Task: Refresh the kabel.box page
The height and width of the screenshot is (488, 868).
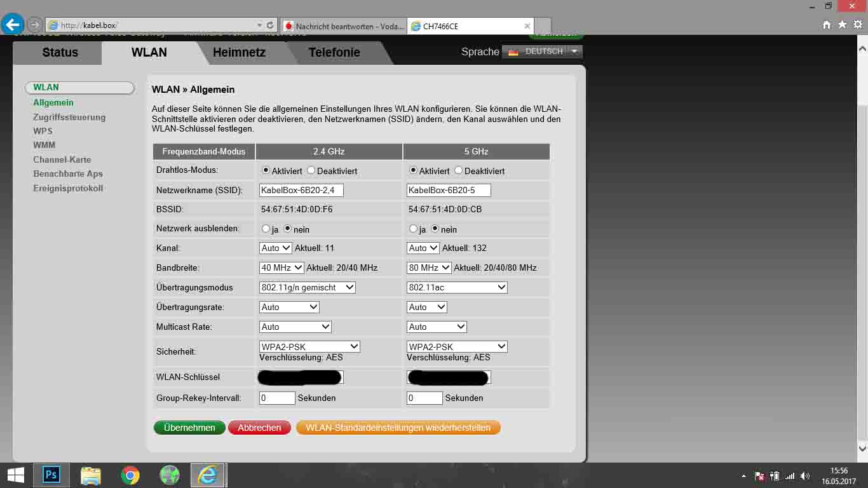Action: coord(271,24)
